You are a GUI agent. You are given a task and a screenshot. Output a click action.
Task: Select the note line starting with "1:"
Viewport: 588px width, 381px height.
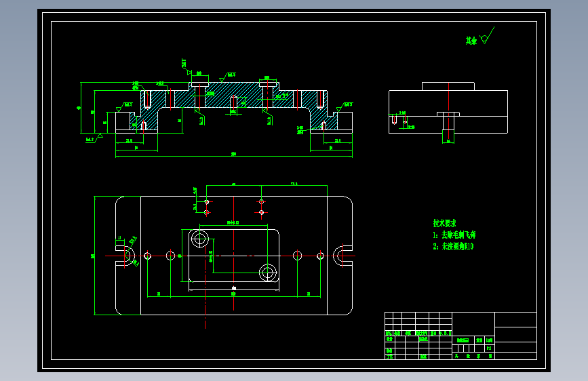coord(454,235)
